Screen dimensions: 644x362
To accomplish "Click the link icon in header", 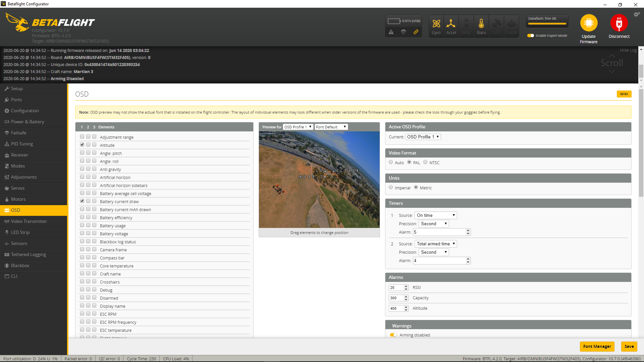I will coord(416,32).
